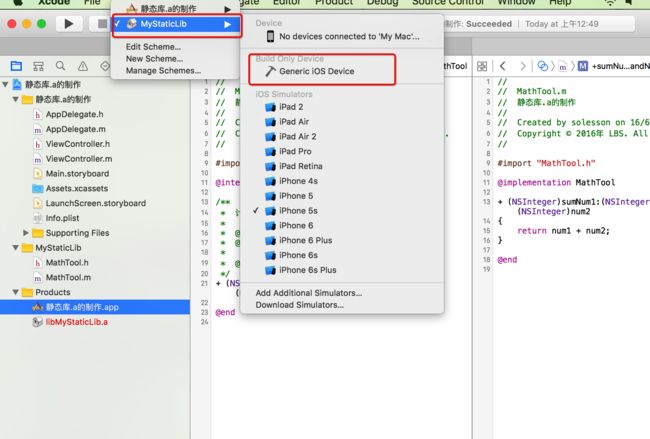Screen dimensions: 650x439
Task: Choose Add Additional Simulators...
Action: (x=308, y=293)
